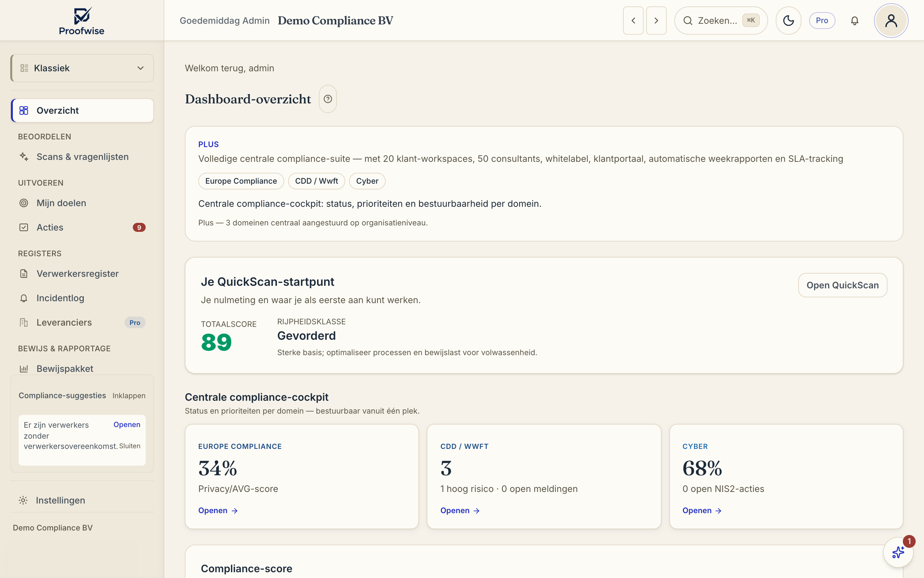Open Instellingen settings
Image resolution: width=924 pixels, height=578 pixels.
coord(82,500)
